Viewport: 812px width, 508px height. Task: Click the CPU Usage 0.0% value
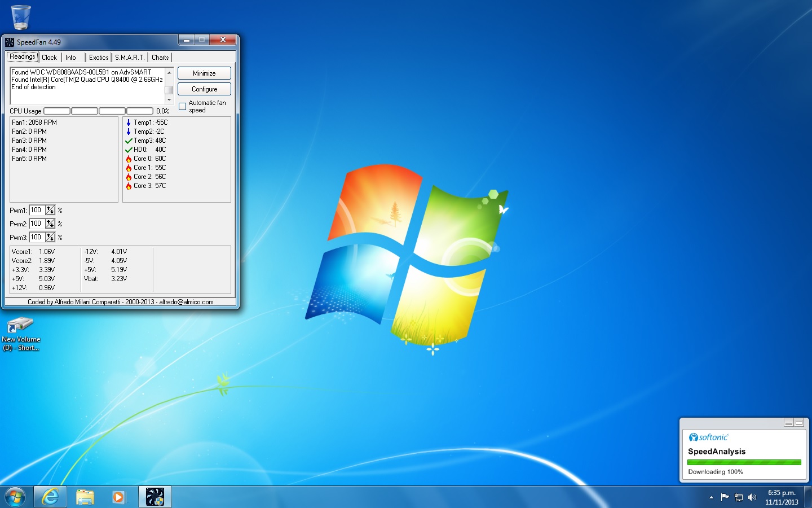pyautogui.click(x=163, y=111)
